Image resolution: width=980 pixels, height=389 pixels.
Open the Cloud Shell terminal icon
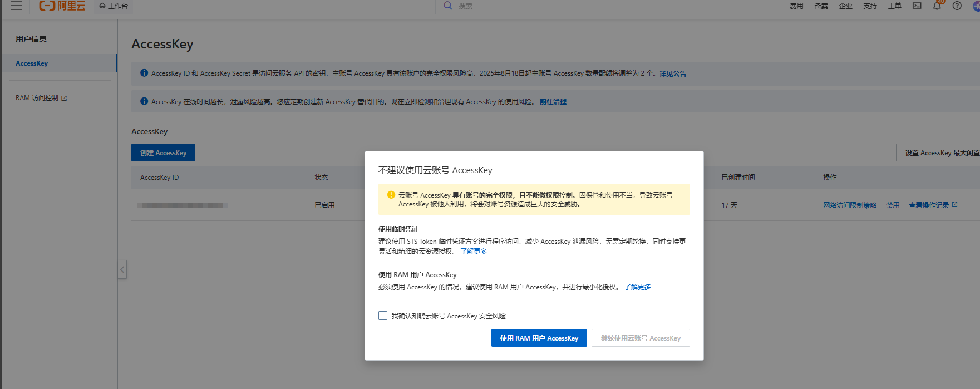917,6
